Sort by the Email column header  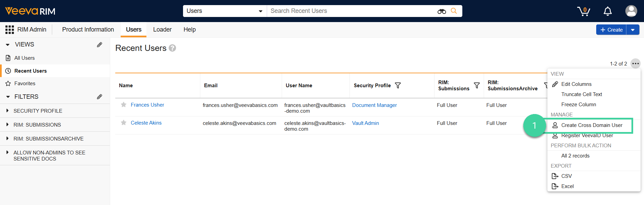(x=210, y=86)
